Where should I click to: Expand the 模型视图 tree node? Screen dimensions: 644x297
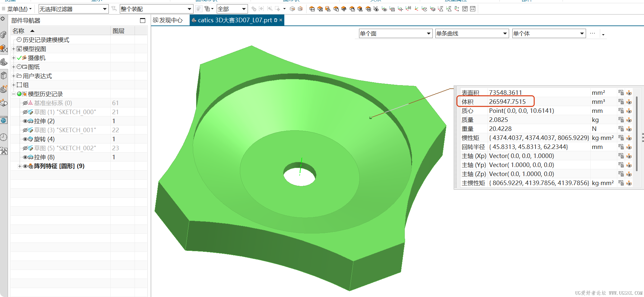(14, 49)
